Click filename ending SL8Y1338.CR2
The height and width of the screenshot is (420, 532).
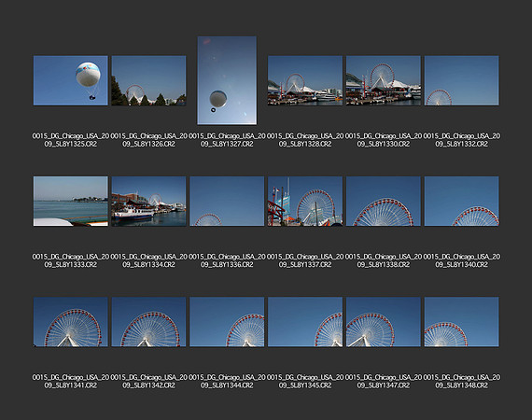(x=384, y=260)
